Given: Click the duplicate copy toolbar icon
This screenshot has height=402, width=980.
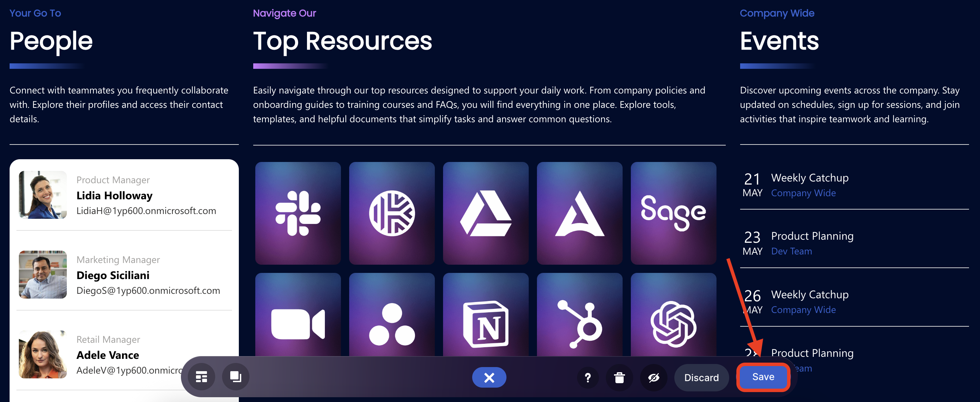Looking at the screenshot, I should point(235,377).
